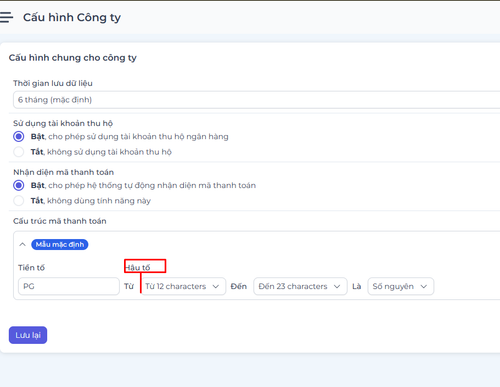Select 'Bật' for tài khoản thu hộ

[x=19, y=136]
